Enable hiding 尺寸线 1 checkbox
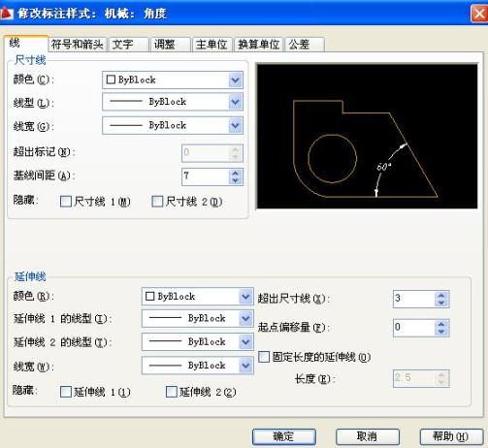The height and width of the screenshot is (448, 488). [x=66, y=202]
